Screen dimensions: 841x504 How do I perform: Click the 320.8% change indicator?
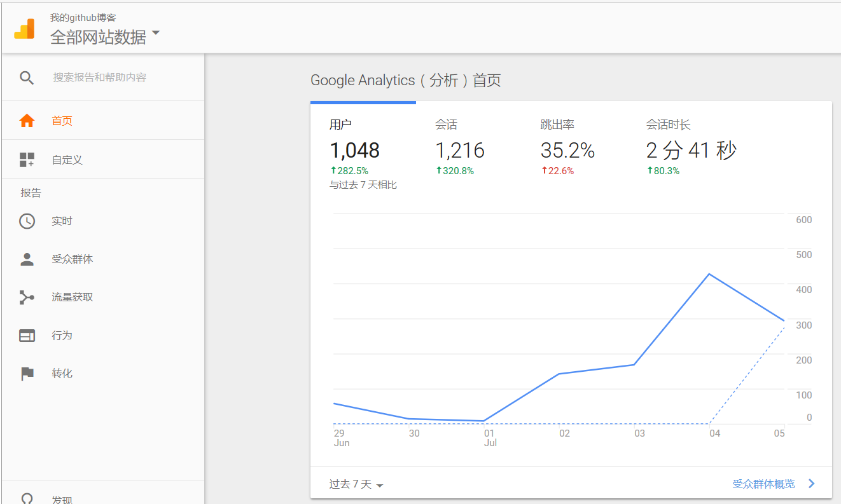tap(454, 171)
